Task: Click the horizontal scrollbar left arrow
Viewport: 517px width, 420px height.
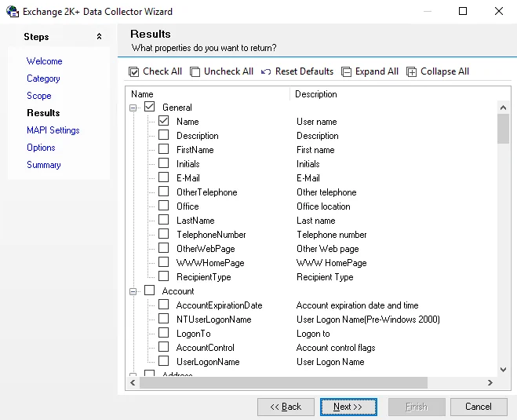Action: click(x=133, y=383)
